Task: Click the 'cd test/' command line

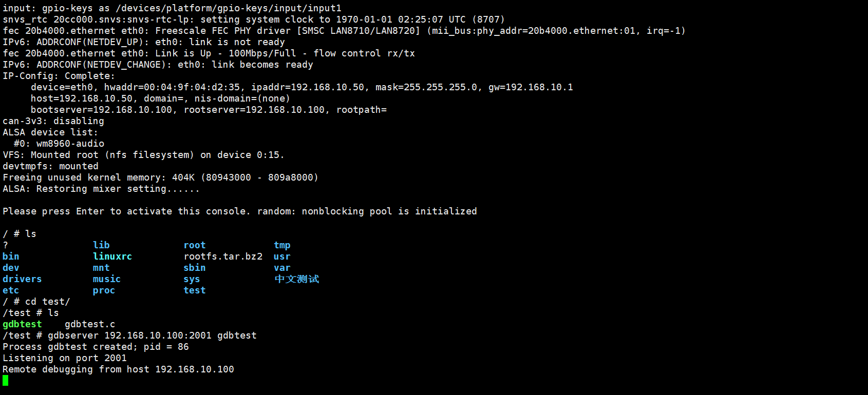Action: coord(47,302)
